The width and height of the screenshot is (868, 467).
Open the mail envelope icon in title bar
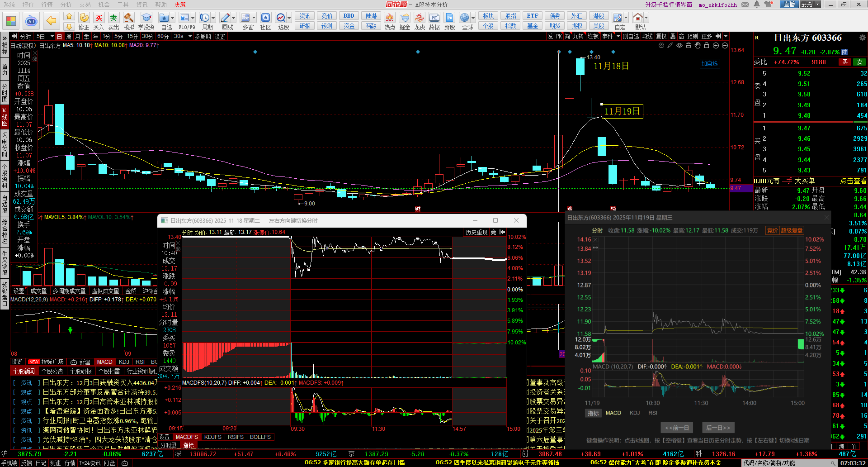click(745, 5)
